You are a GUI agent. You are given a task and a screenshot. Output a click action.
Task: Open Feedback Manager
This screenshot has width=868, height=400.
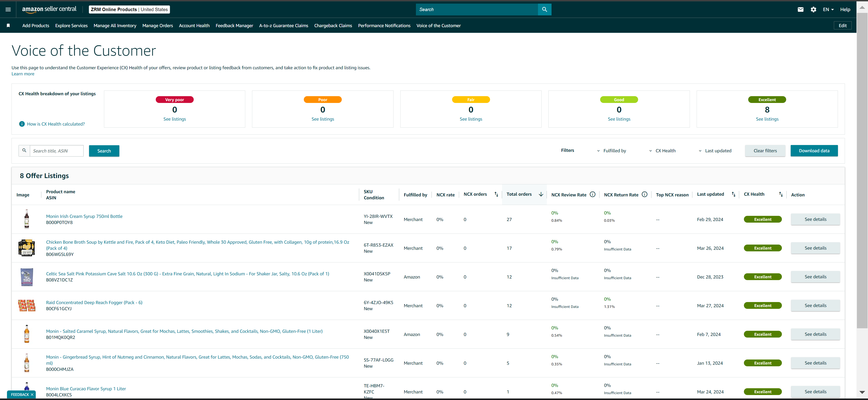pyautogui.click(x=234, y=26)
